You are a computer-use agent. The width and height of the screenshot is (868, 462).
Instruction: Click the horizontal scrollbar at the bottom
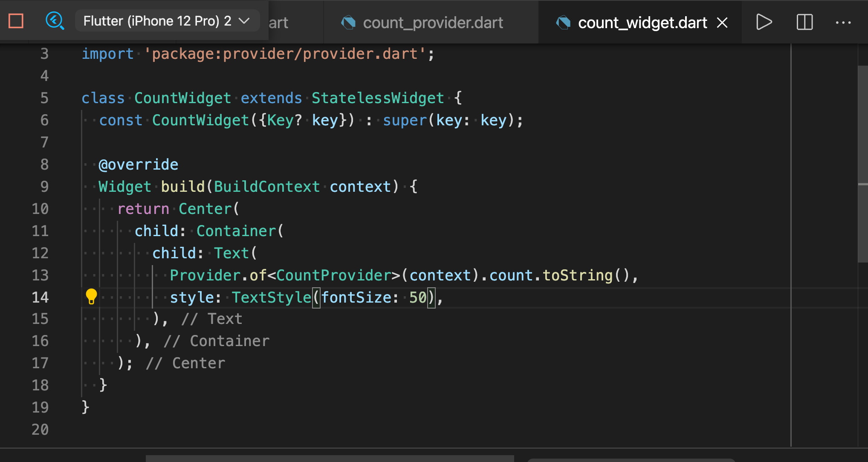(x=329, y=459)
